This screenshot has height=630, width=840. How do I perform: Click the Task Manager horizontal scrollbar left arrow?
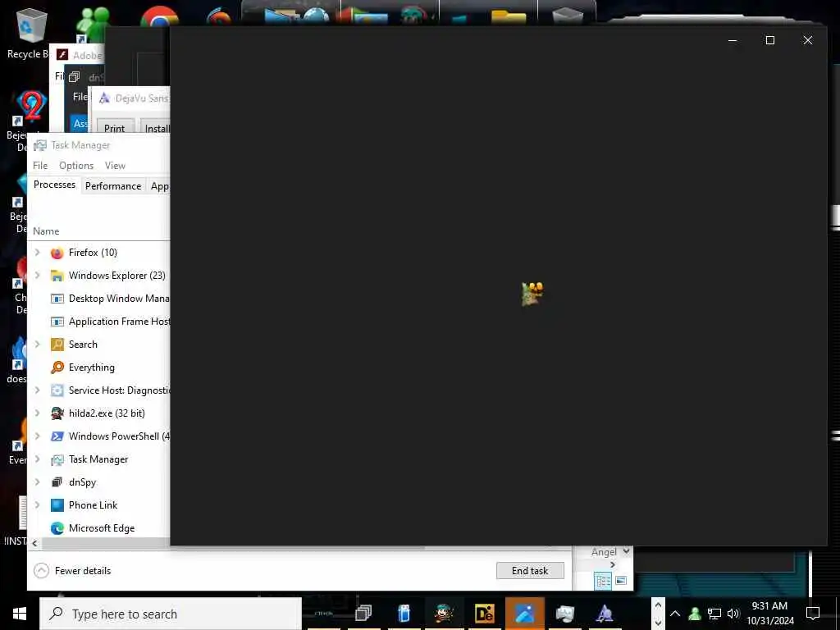pos(34,543)
